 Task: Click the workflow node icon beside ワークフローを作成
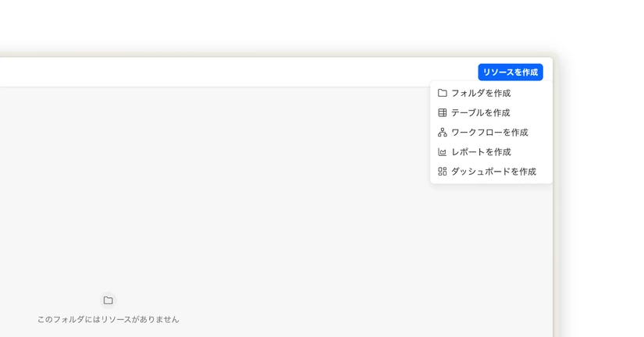[443, 132]
